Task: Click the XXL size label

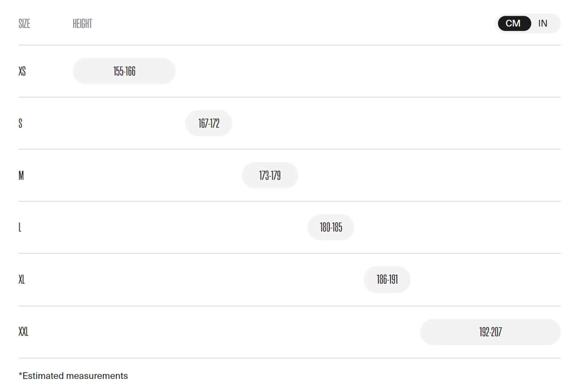Action: pyautogui.click(x=23, y=332)
